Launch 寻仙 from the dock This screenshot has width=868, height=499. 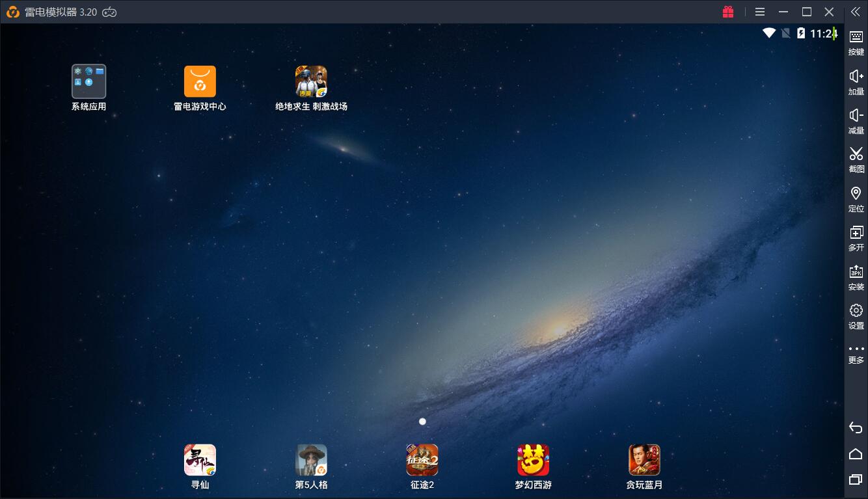[200, 459]
